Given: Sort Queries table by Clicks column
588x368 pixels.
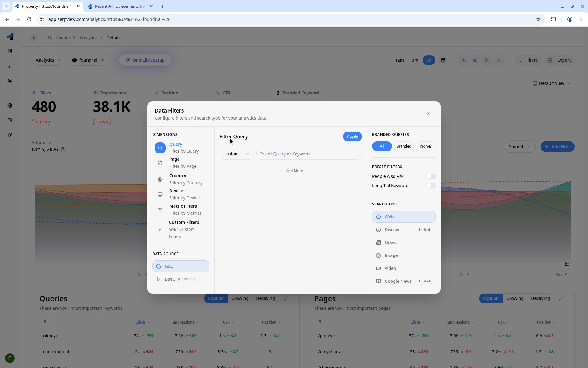Looking at the screenshot, I should click(143, 322).
